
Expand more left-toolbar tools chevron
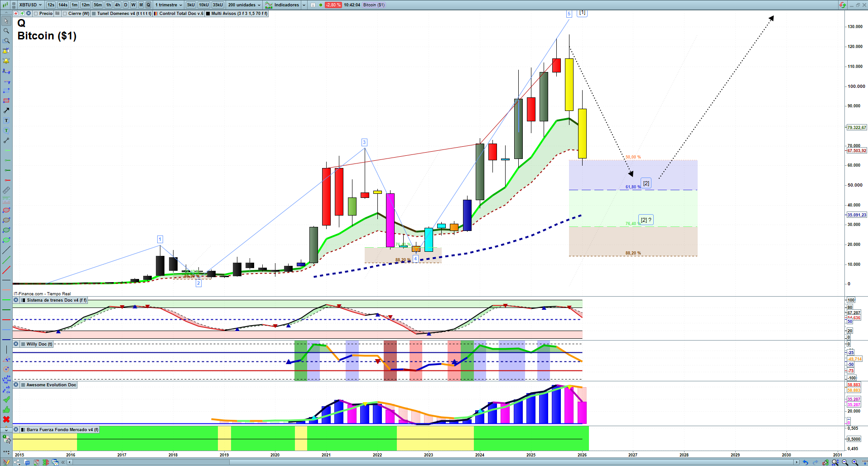(x=6, y=430)
